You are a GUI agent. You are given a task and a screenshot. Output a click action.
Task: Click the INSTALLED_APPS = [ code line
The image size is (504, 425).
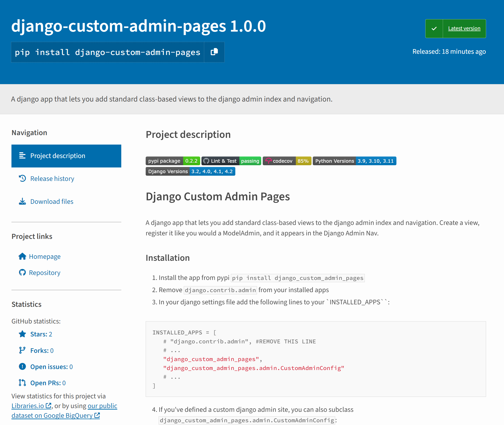coord(185,333)
